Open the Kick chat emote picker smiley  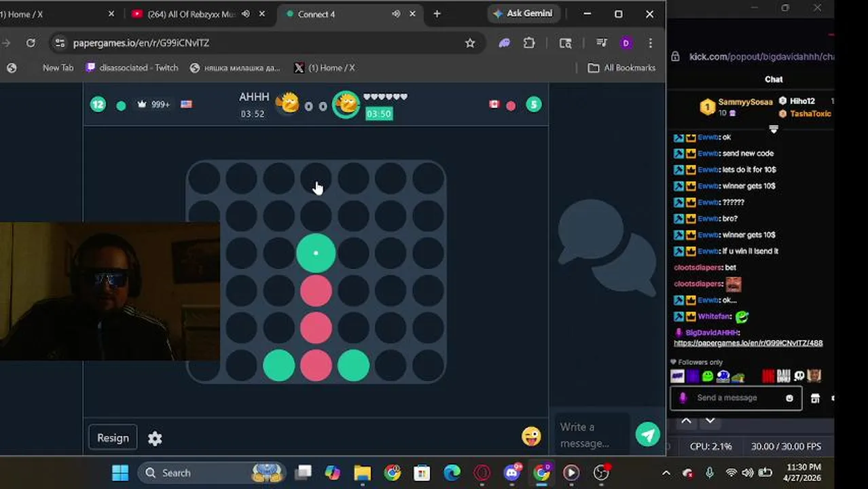789,398
